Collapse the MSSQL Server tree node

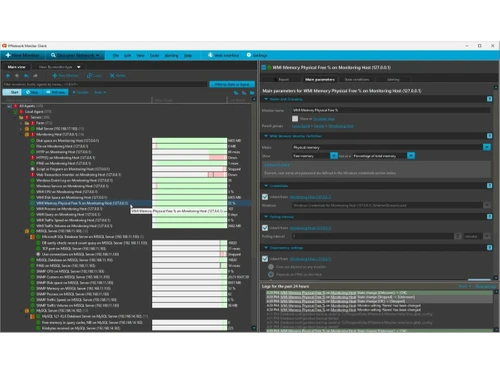point(22,231)
